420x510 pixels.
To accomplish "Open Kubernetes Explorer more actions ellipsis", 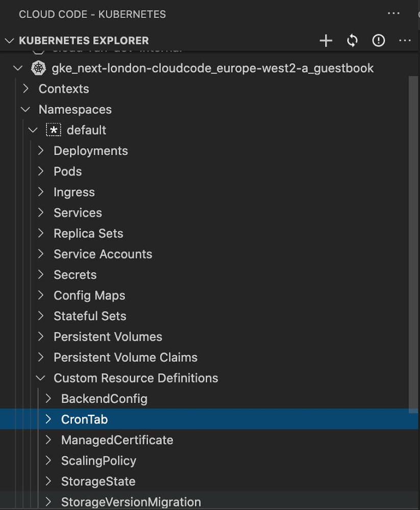I will [x=405, y=41].
